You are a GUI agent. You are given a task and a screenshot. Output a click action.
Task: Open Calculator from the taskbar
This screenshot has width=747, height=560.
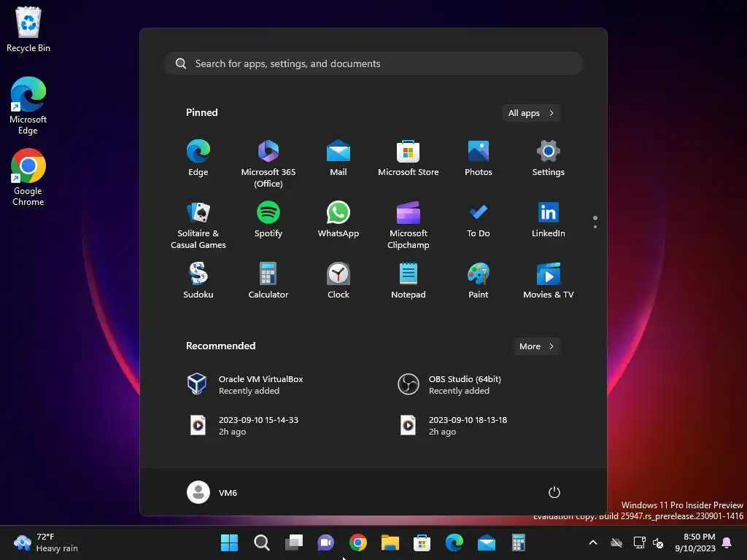click(x=519, y=542)
